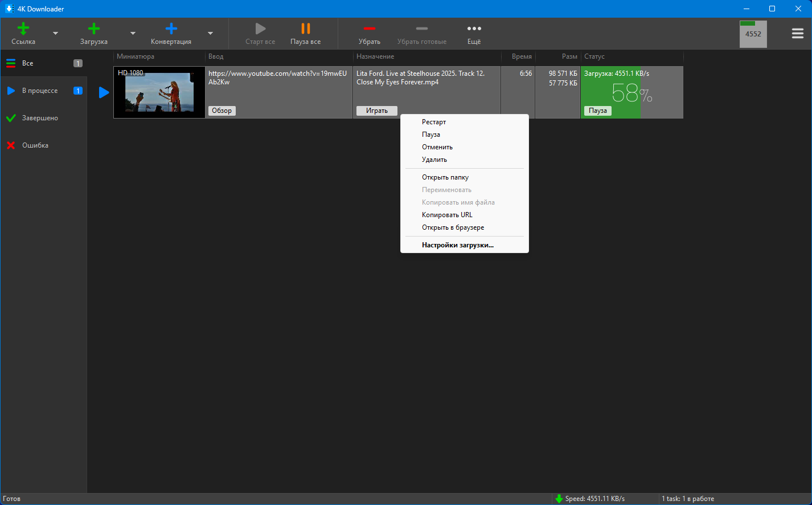Image resolution: width=812 pixels, height=505 pixels.
Task: Open Настройки загрузки… from context menu
Action: pyautogui.click(x=457, y=245)
